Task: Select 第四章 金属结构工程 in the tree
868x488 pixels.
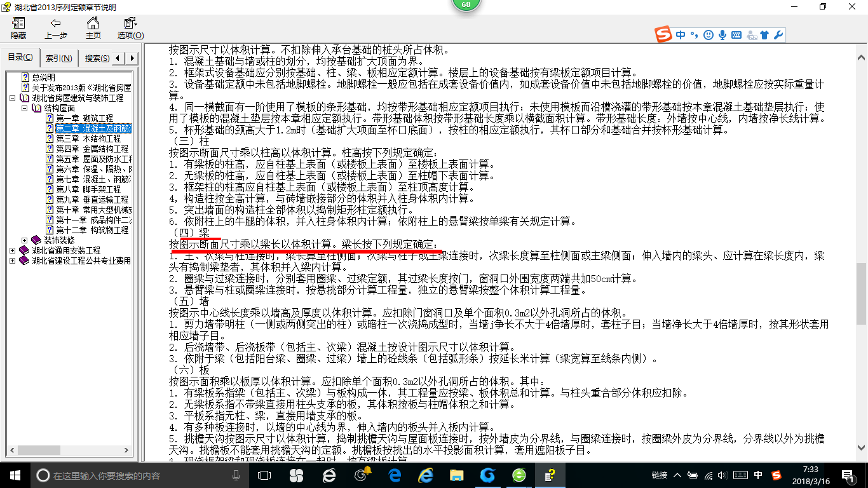Action: click(92, 149)
